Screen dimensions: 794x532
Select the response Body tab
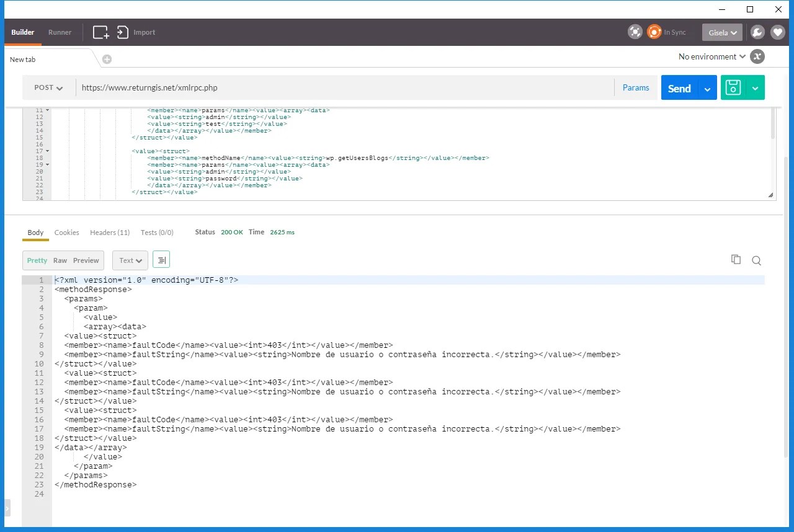[35, 233]
